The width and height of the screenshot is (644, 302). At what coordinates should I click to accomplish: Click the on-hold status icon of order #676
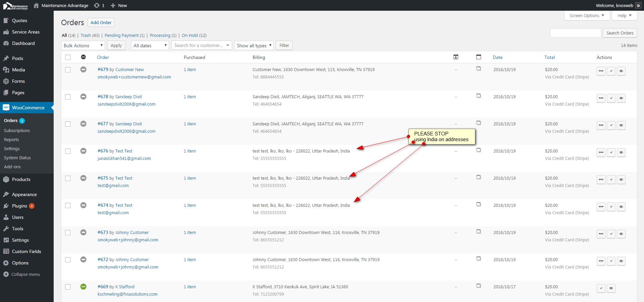[84, 151]
